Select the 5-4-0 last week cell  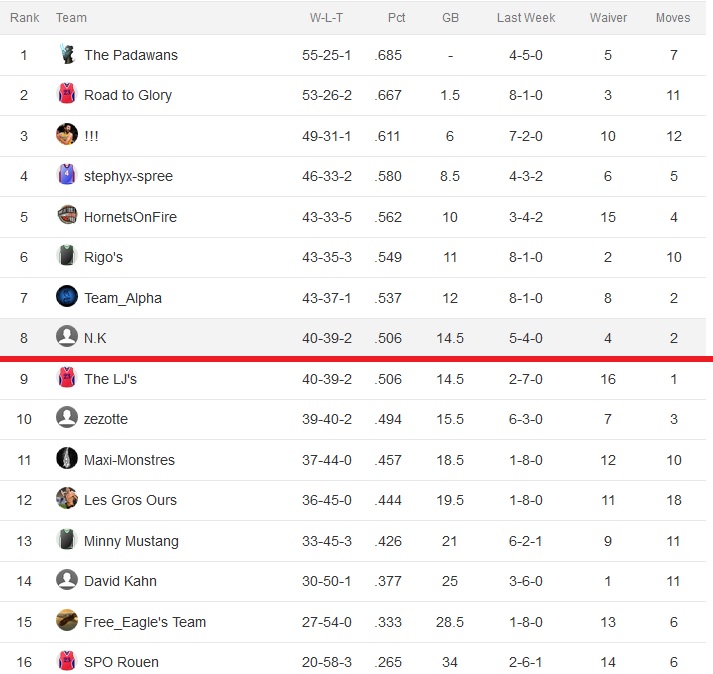[x=526, y=338]
